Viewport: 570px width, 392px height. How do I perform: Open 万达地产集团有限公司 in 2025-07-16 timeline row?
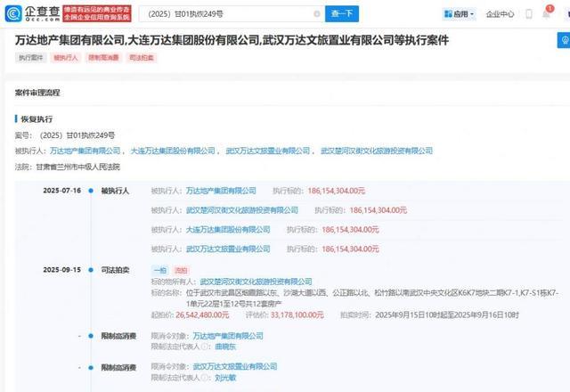[x=221, y=191]
